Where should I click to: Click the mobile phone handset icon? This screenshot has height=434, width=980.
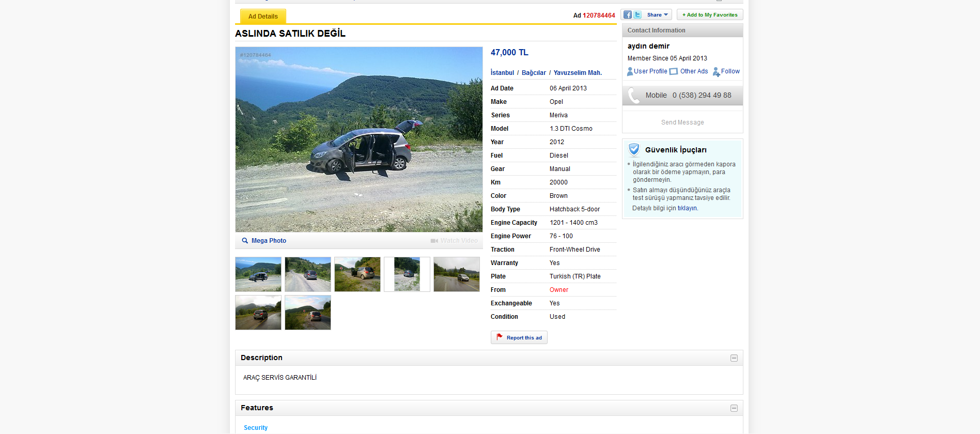click(x=634, y=96)
